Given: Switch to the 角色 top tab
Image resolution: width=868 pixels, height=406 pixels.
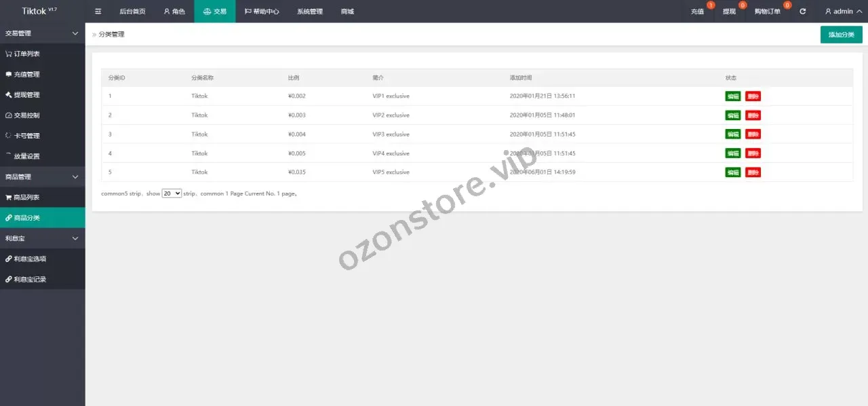Looking at the screenshot, I should click(174, 12).
